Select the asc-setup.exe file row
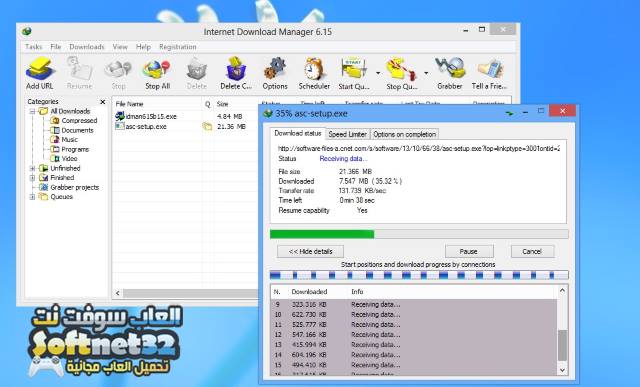 (187, 127)
